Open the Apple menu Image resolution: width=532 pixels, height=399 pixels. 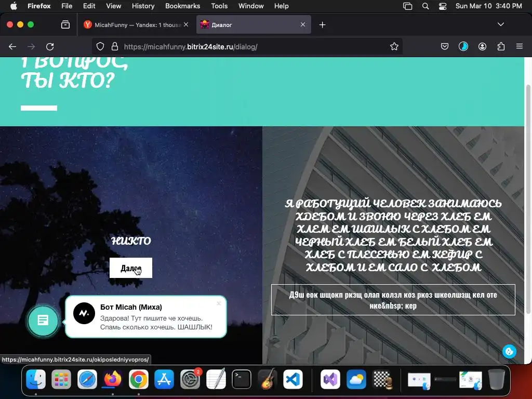click(x=14, y=6)
